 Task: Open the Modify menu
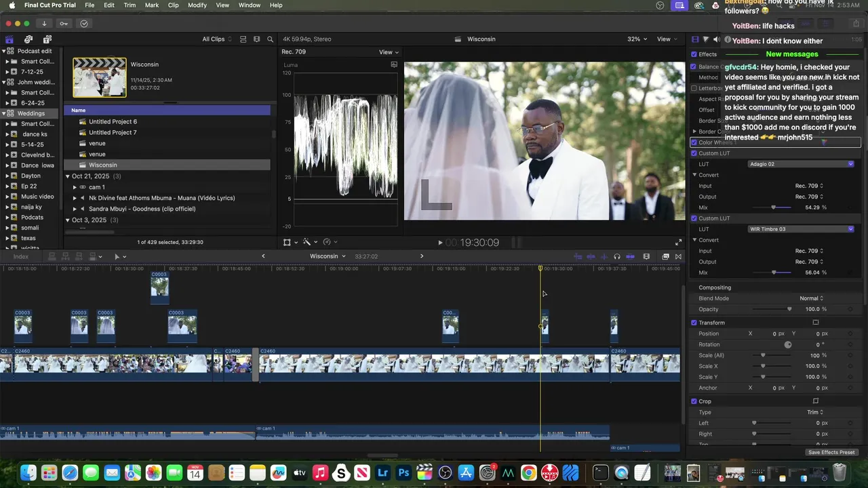click(197, 5)
